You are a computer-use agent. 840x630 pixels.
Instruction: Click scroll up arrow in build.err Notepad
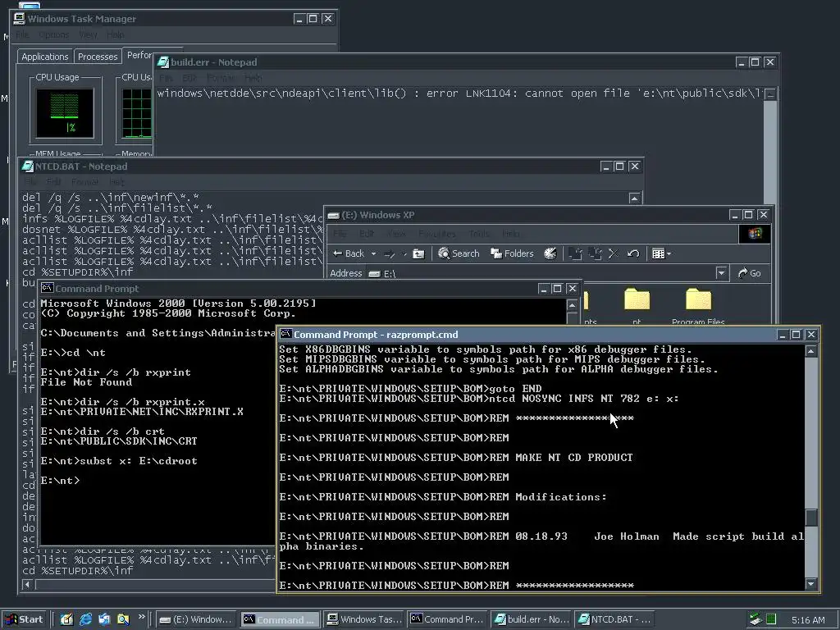tap(769, 94)
